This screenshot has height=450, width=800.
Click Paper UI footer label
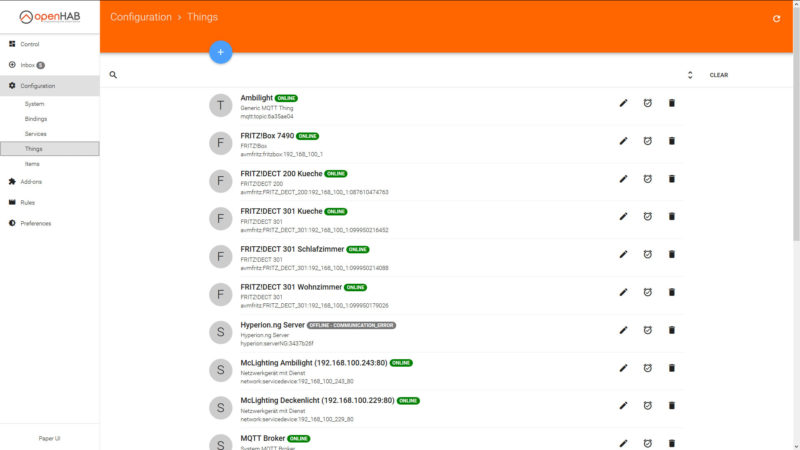[49, 438]
